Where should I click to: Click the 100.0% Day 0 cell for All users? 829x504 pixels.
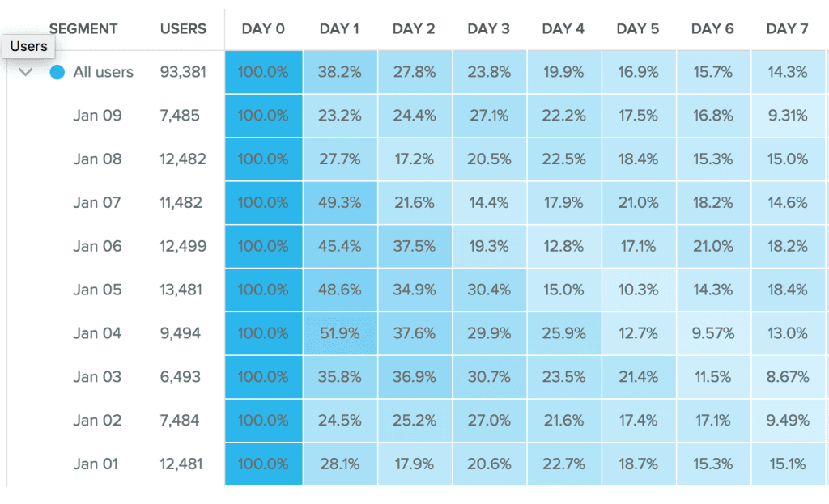[x=262, y=72]
